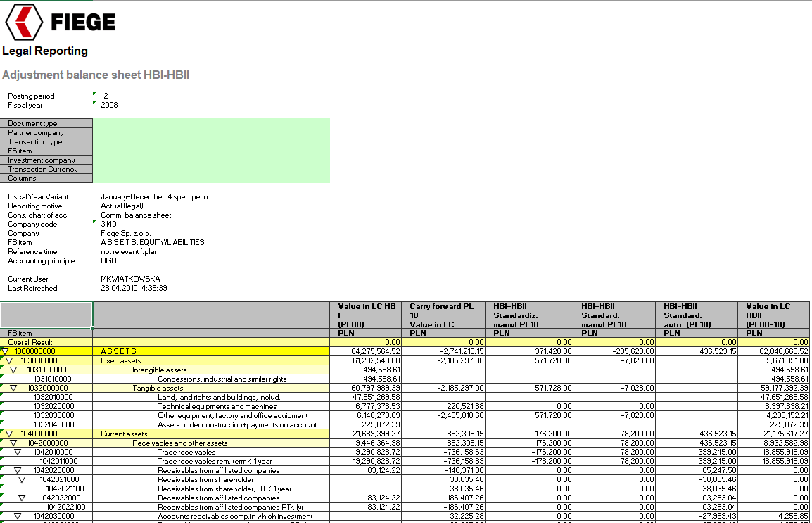Collapse the 1042021000 Receivables from shareholder node
Image resolution: width=812 pixels, height=523 pixels.
point(22,480)
